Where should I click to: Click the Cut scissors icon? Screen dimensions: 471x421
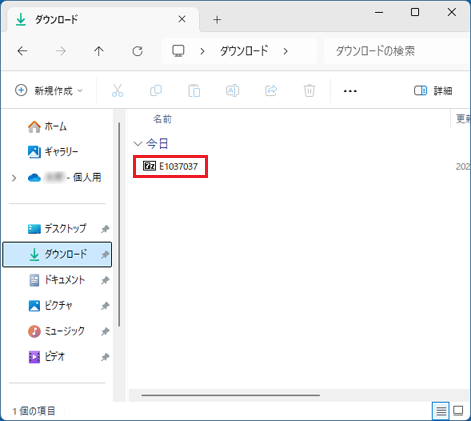pyautogui.click(x=117, y=90)
